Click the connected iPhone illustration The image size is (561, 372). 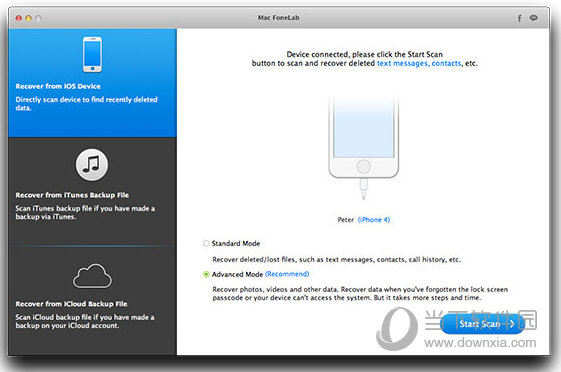[x=364, y=147]
